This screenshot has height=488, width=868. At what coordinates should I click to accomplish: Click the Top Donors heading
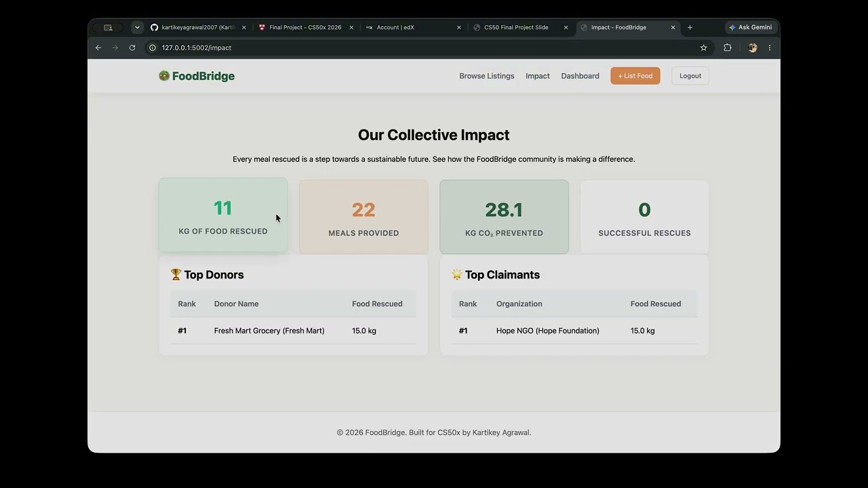[x=207, y=274]
